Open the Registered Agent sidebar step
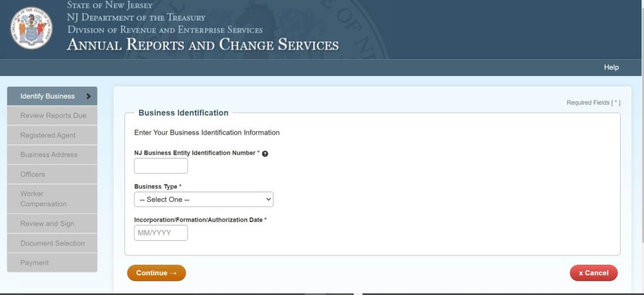The width and height of the screenshot is (644, 295). pos(48,135)
